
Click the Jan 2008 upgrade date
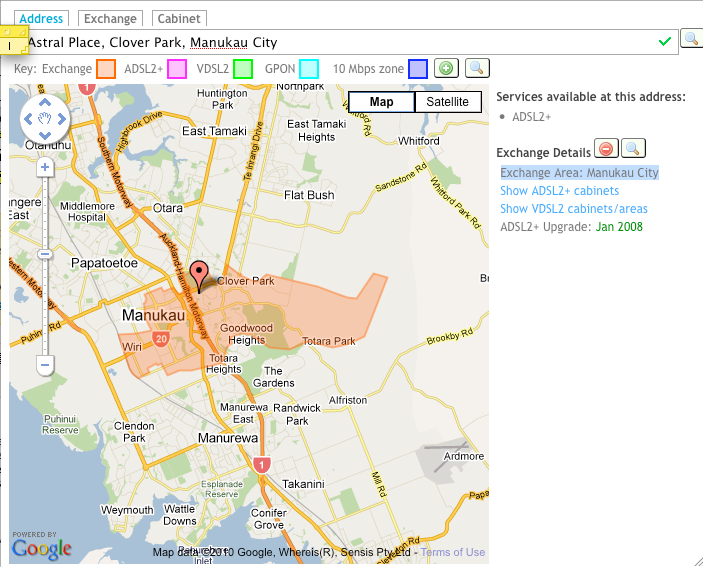(619, 227)
